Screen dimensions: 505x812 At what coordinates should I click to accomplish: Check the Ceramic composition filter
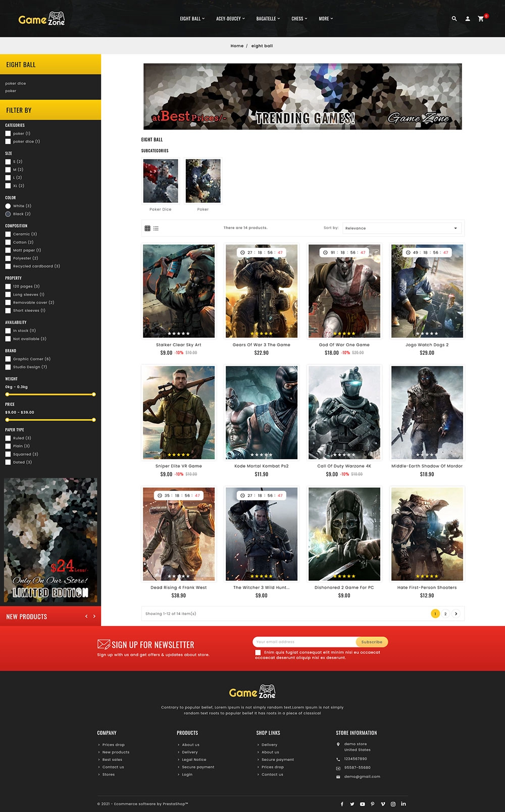[x=8, y=234]
